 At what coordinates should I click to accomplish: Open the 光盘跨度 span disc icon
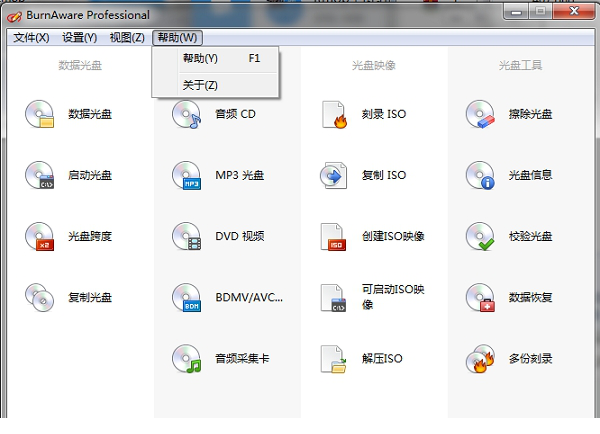click(39, 236)
